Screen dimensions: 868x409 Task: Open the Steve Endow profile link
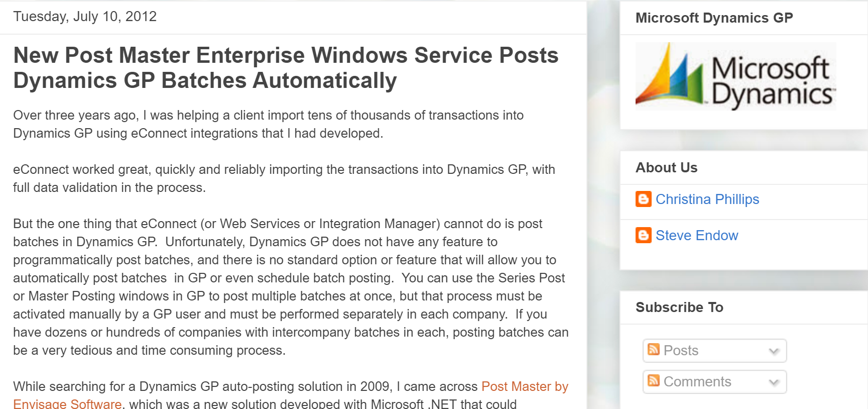[697, 235]
